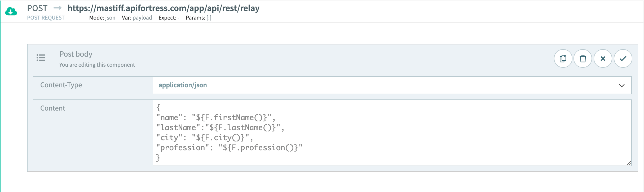Click the checkmark icon to confirm Post body
This screenshot has height=192, width=644.
point(623,58)
